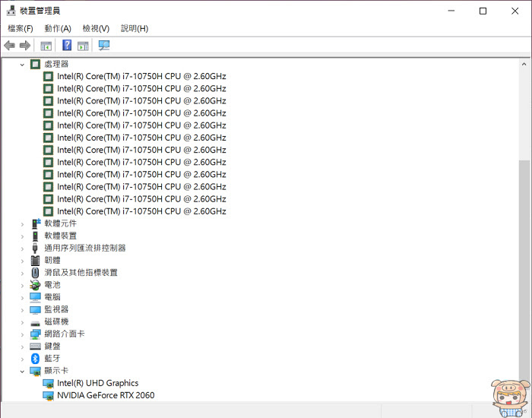The height and width of the screenshot is (418, 532).
Task: Click the first i7-10750H processor icon
Action: click(48, 76)
